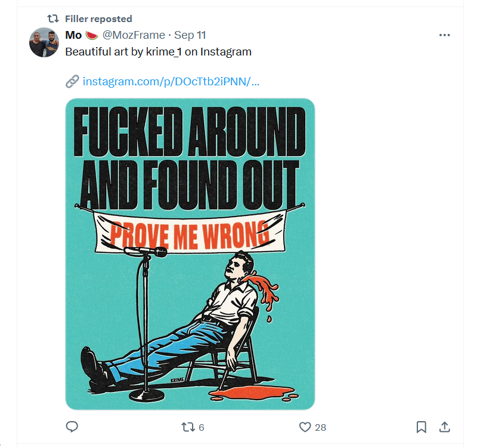Open the reply comment bubble icon
This screenshot has height=448, width=486.
[72, 427]
